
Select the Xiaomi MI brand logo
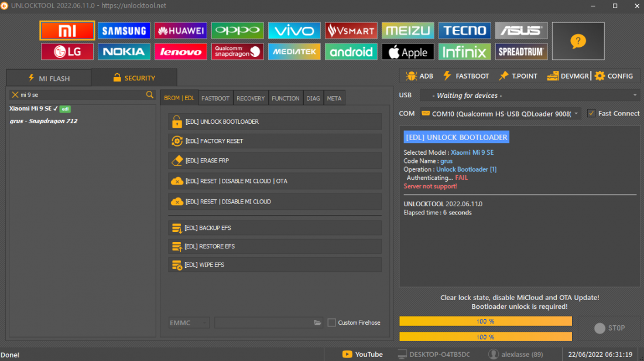pyautogui.click(x=67, y=30)
